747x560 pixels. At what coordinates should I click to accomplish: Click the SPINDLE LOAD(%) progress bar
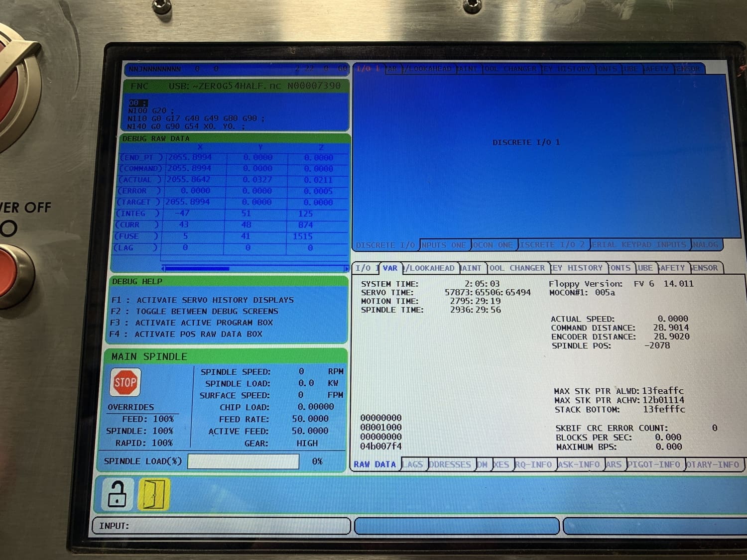(243, 461)
